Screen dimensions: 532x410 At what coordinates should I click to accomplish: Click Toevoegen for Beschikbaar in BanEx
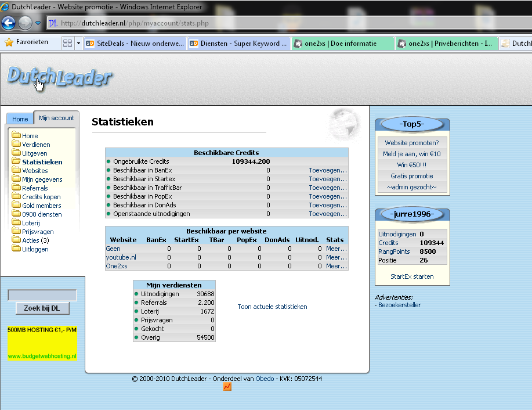pos(328,170)
